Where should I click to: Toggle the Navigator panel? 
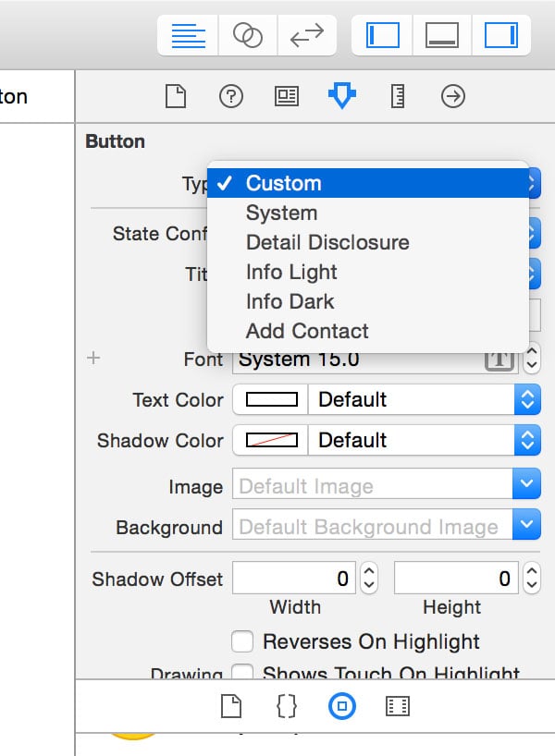pyautogui.click(x=382, y=35)
